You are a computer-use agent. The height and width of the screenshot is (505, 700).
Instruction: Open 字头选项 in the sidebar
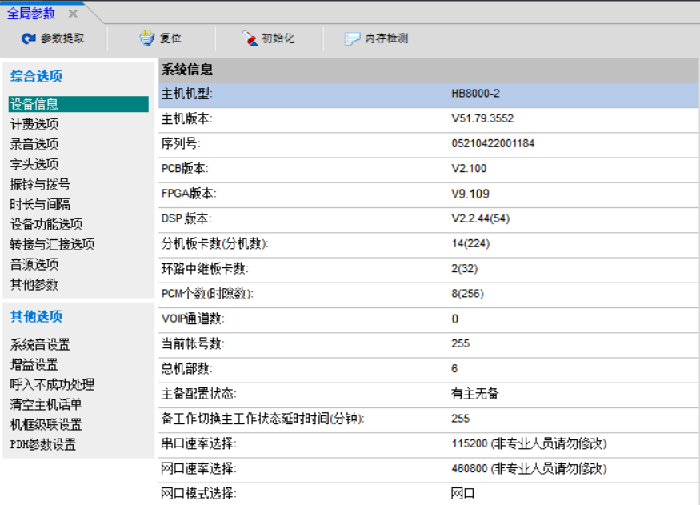coord(34,164)
